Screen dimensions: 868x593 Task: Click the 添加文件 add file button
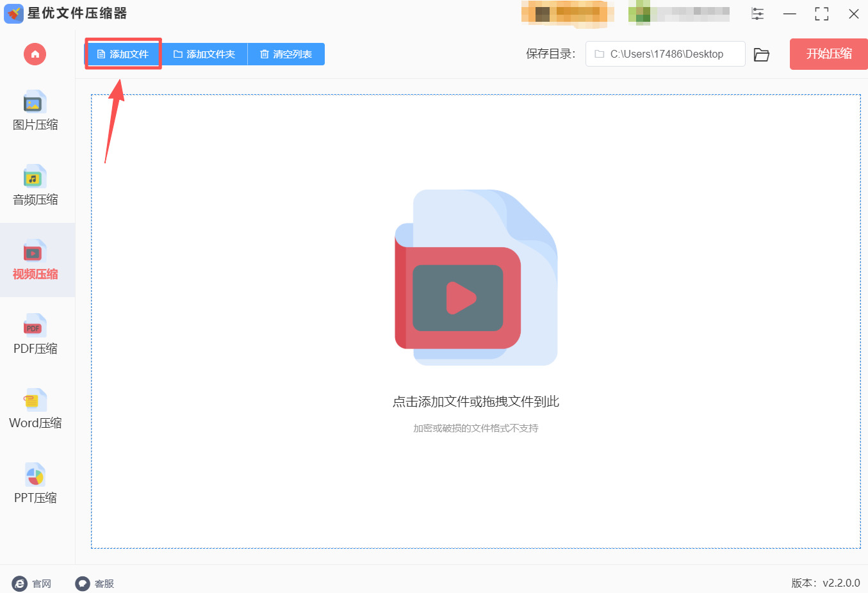pyautogui.click(x=123, y=54)
